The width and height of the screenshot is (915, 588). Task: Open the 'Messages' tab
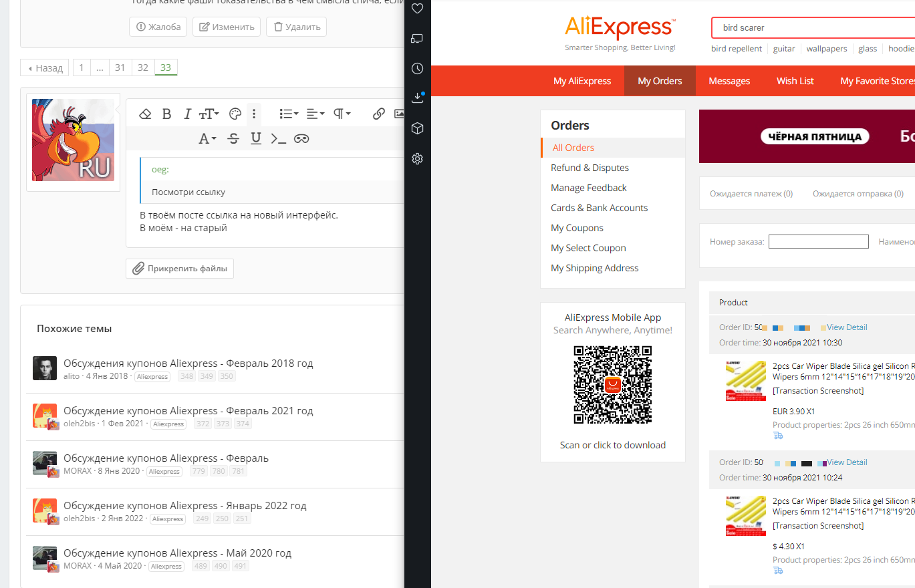(729, 81)
